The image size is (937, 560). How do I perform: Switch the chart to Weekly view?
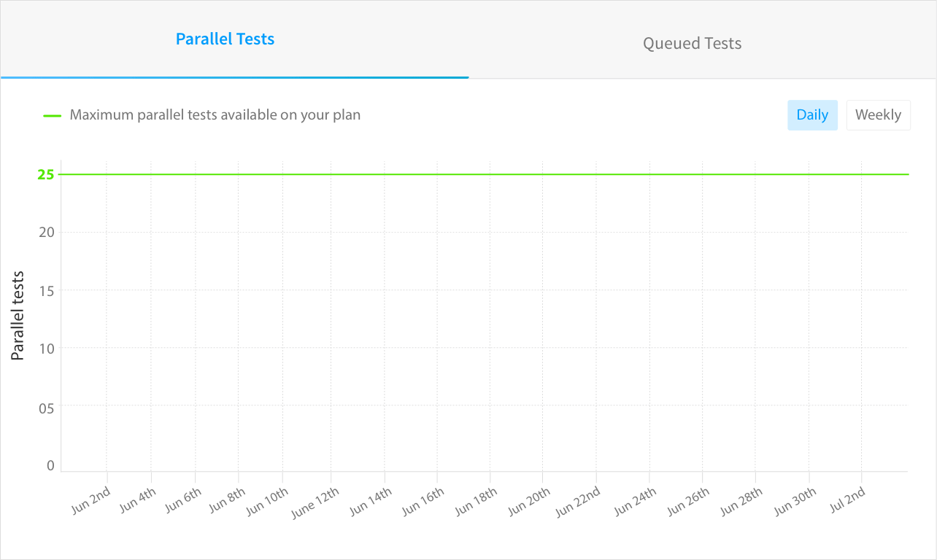[x=878, y=114]
